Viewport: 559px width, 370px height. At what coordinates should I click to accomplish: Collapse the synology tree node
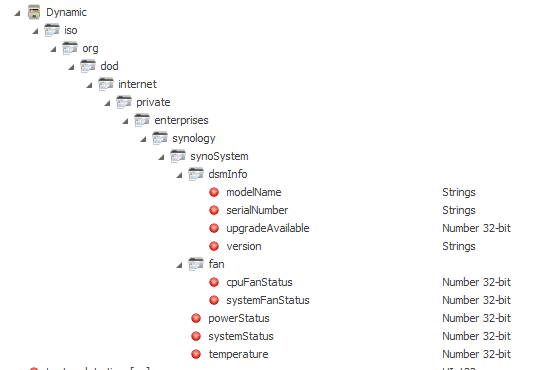[143, 139]
